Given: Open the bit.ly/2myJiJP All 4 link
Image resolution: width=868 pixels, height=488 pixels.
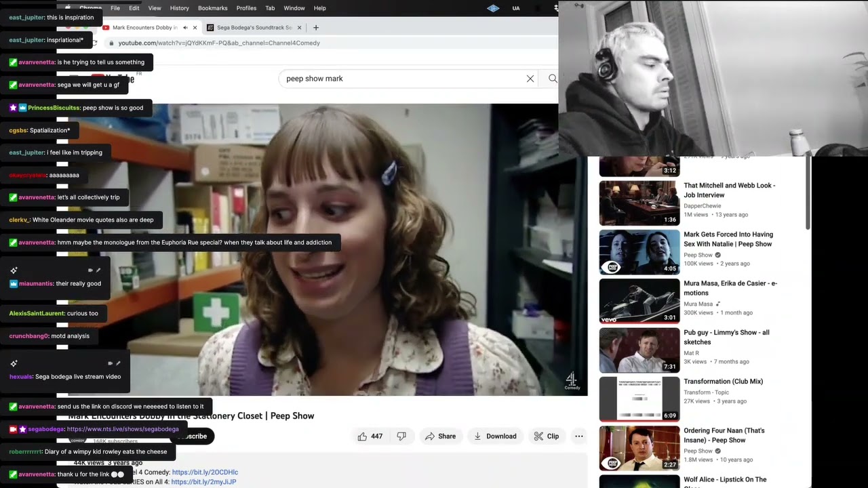Looking at the screenshot, I should click(203, 482).
